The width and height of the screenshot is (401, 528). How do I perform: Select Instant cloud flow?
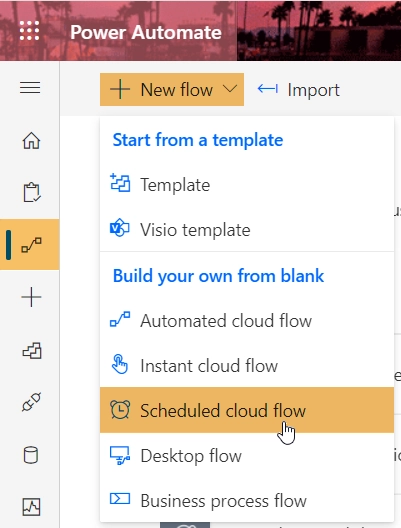(x=247, y=365)
